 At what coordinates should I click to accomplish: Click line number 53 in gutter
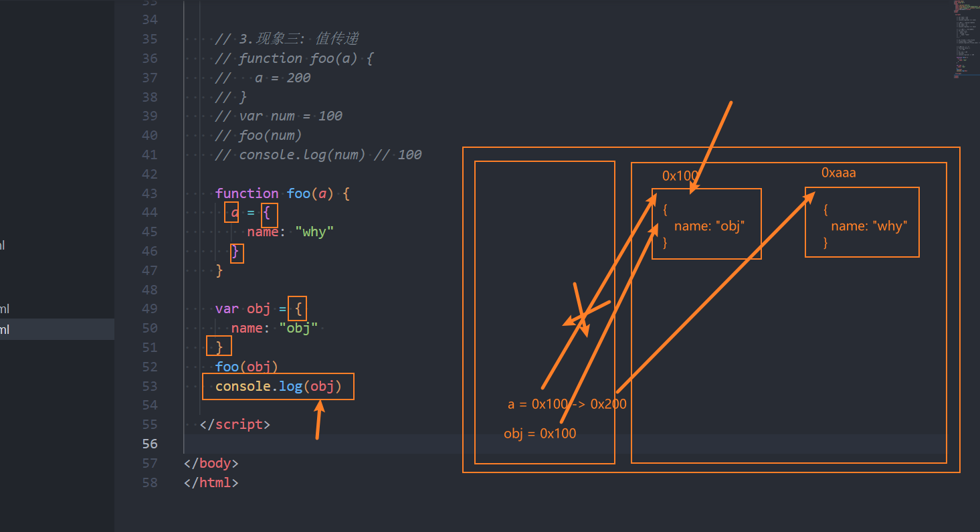coord(150,386)
